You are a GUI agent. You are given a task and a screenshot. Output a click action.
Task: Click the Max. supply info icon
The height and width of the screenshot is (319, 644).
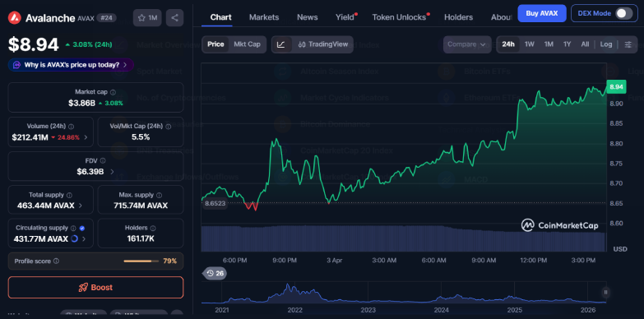159,195
